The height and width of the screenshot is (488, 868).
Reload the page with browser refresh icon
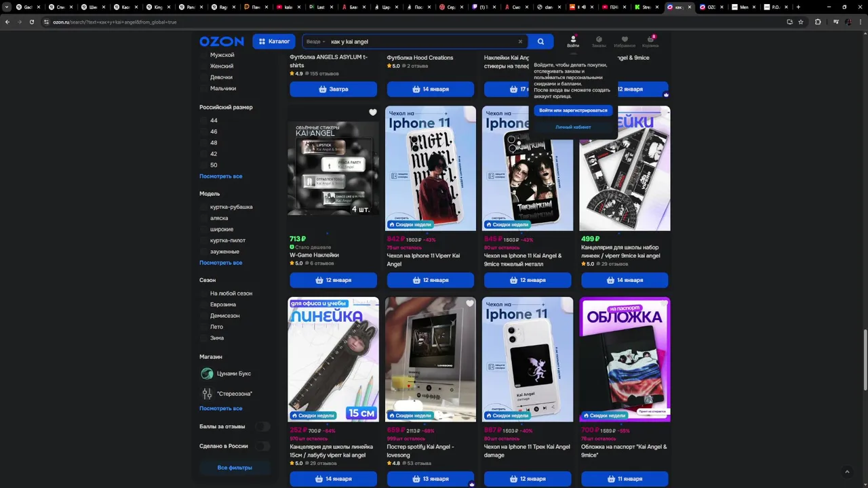[x=32, y=22]
